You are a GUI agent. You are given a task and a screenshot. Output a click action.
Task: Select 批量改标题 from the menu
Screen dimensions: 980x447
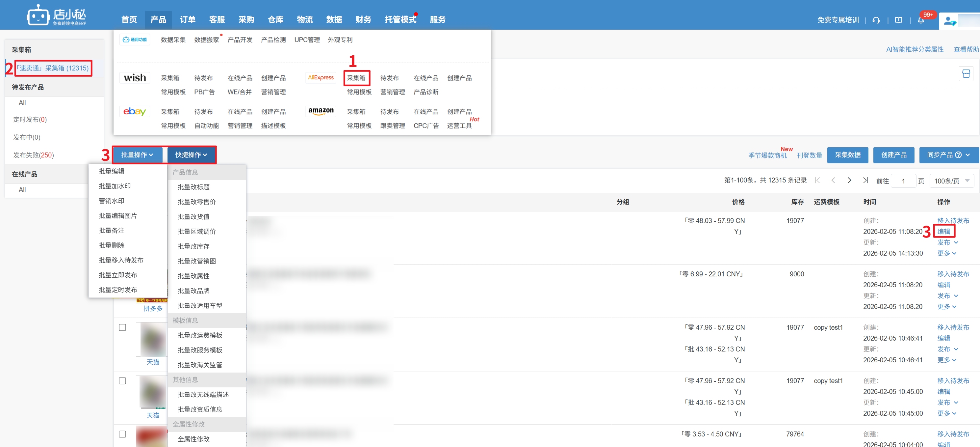[193, 187]
